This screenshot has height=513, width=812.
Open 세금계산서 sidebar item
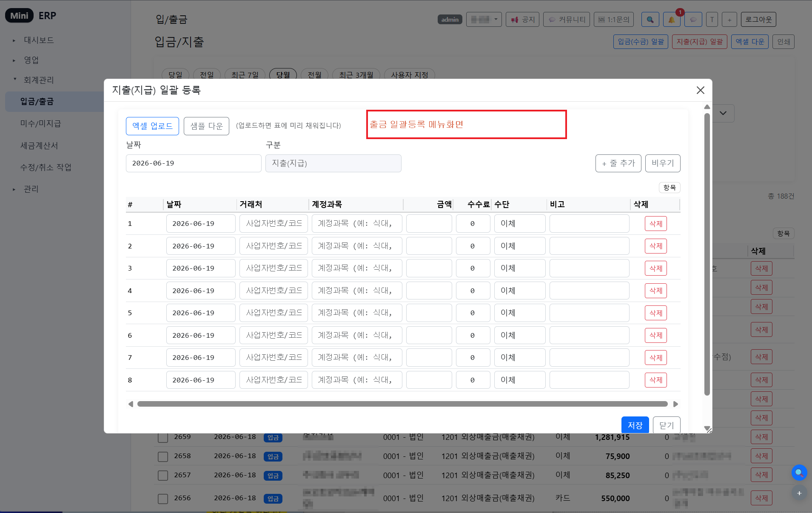pos(39,146)
